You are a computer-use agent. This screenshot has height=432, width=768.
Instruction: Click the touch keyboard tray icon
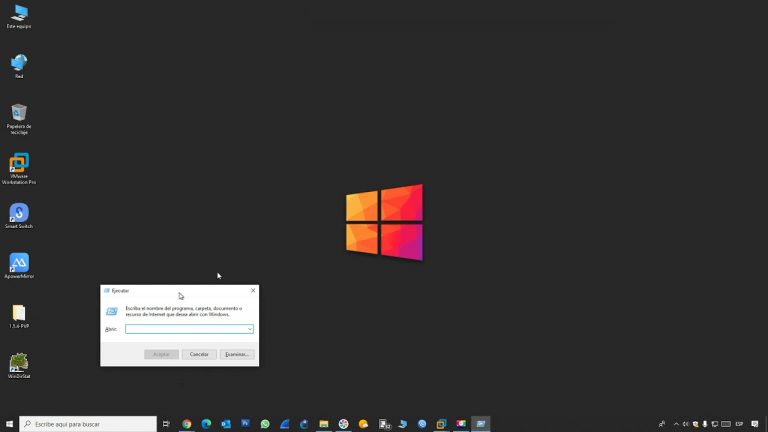tap(726, 424)
